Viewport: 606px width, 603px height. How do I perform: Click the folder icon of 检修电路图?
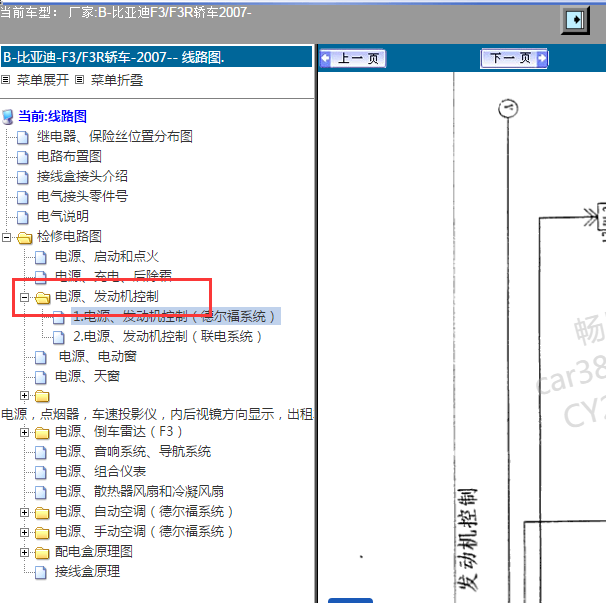tap(24, 237)
